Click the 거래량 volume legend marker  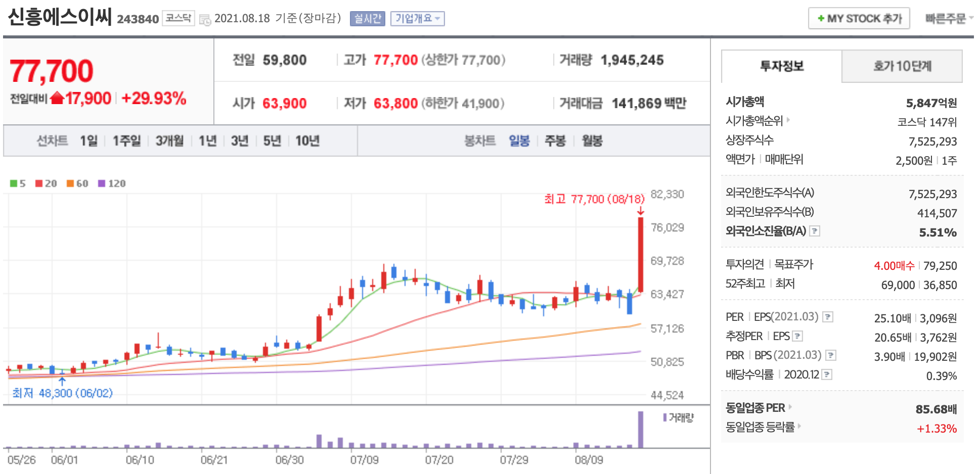click(665, 417)
